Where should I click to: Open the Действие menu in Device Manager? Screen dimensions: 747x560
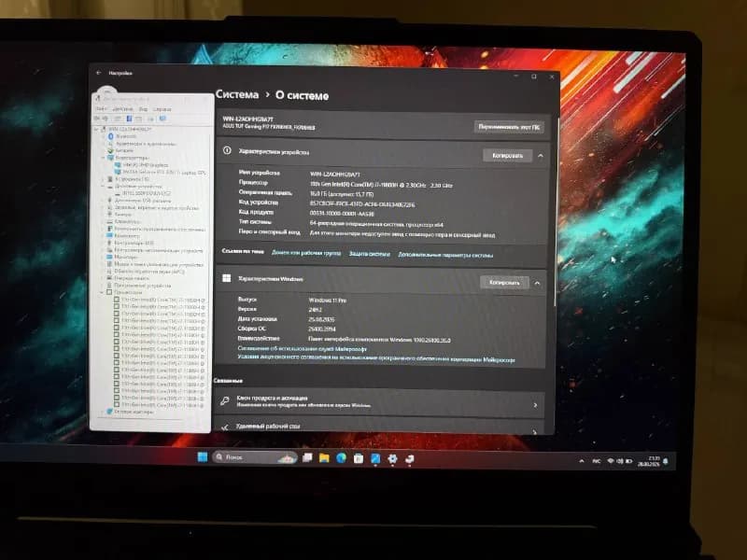click(123, 109)
